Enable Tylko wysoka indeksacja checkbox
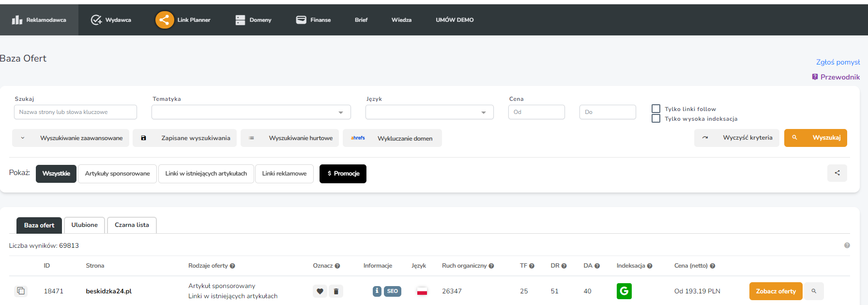This screenshot has width=868, height=305. point(656,118)
